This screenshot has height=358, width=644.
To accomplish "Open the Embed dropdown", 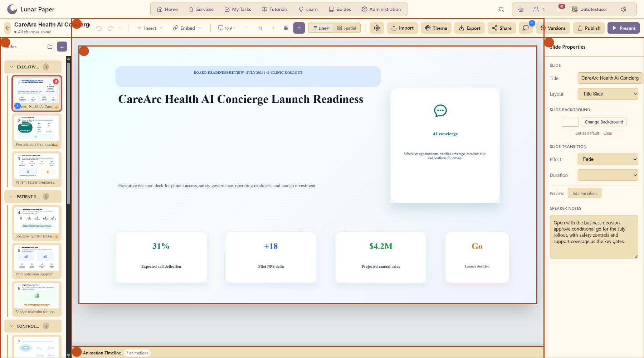I will tap(187, 28).
